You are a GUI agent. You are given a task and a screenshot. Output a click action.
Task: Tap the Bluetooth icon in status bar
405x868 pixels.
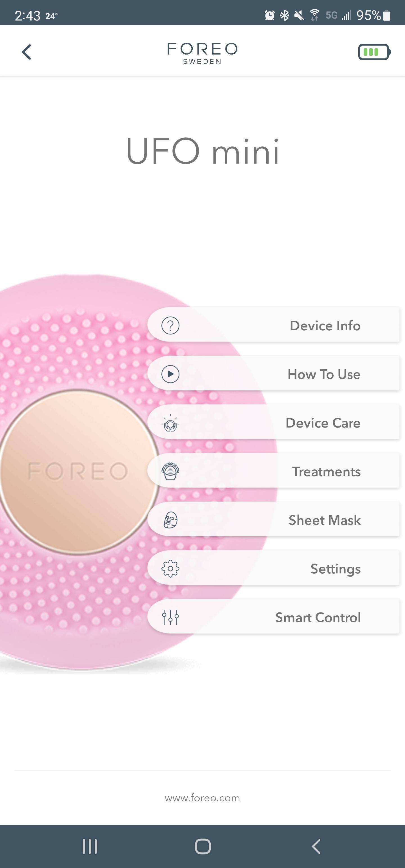284,15
